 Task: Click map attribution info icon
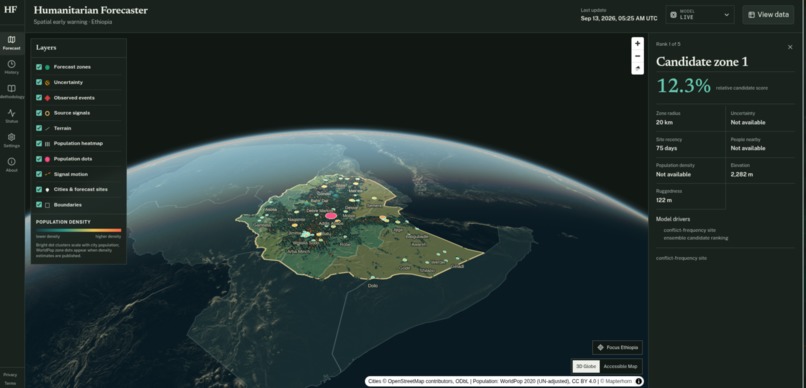coord(638,381)
